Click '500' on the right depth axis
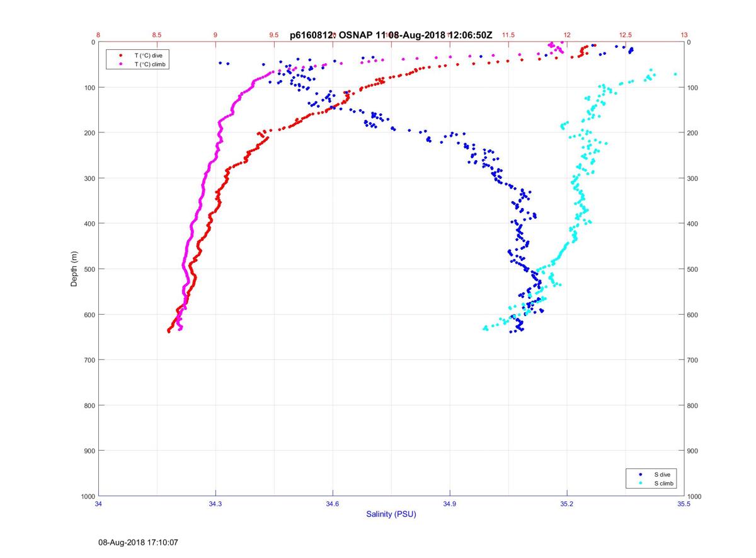The width and height of the screenshot is (756, 558). 693,269
